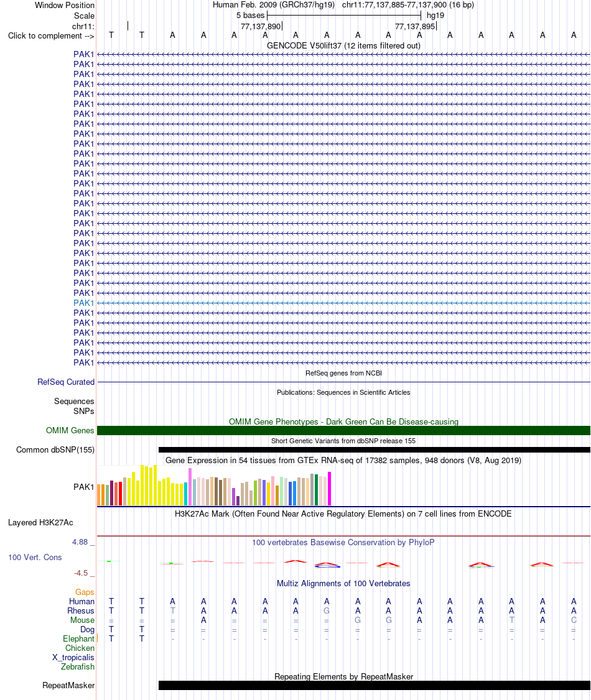Click the -4.5 lower PhyloP scale value
Image resolution: width=591 pixels, height=700 pixels.
point(81,573)
